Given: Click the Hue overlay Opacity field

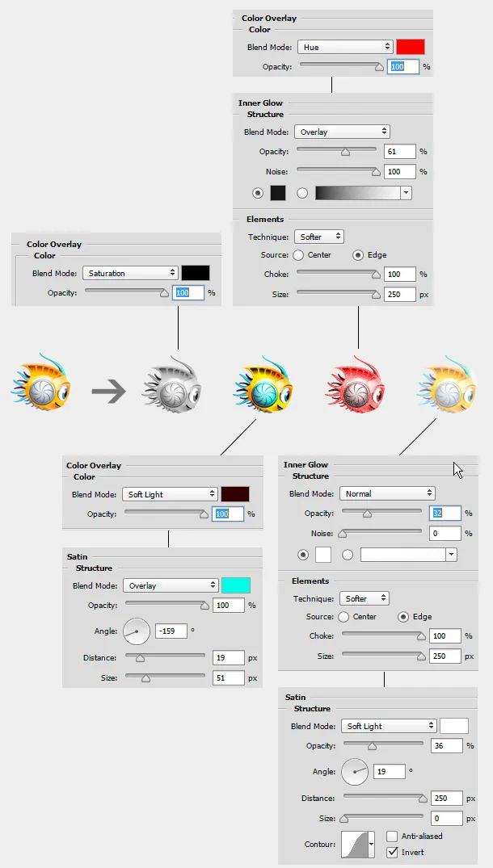Looking at the screenshot, I should click(402, 66).
